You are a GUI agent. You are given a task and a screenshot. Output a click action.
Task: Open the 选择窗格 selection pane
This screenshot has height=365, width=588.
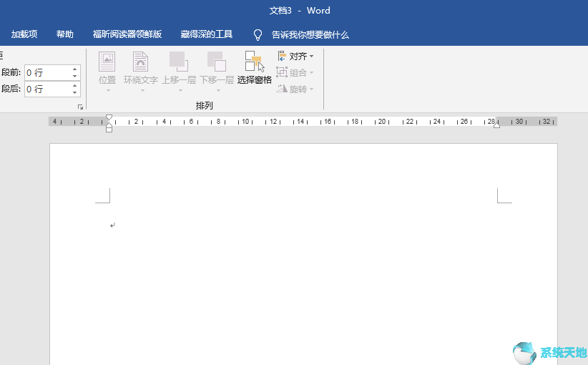point(255,67)
